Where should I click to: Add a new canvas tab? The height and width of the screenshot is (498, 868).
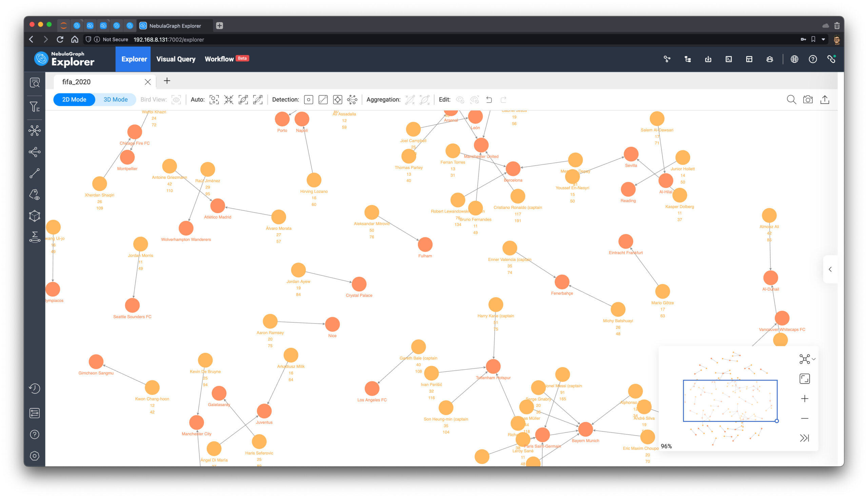click(167, 81)
